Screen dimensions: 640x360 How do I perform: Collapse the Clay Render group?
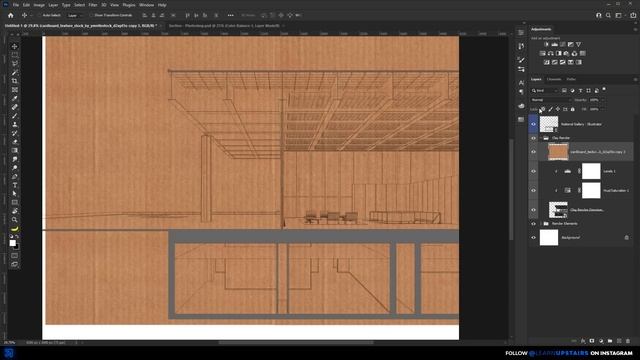541,138
